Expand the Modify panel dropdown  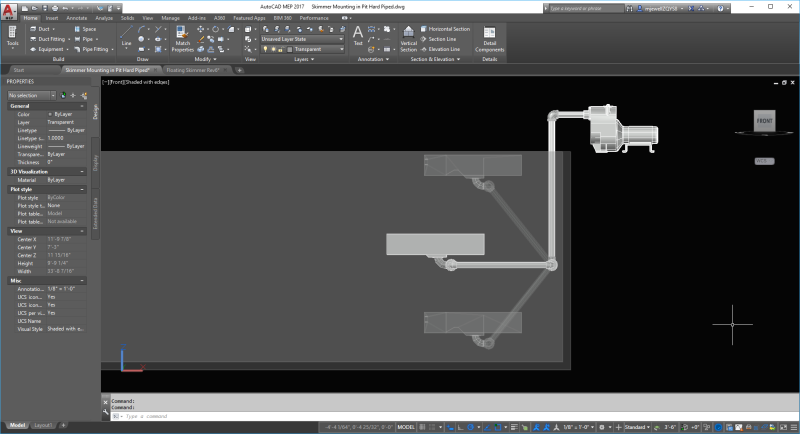click(205, 59)
